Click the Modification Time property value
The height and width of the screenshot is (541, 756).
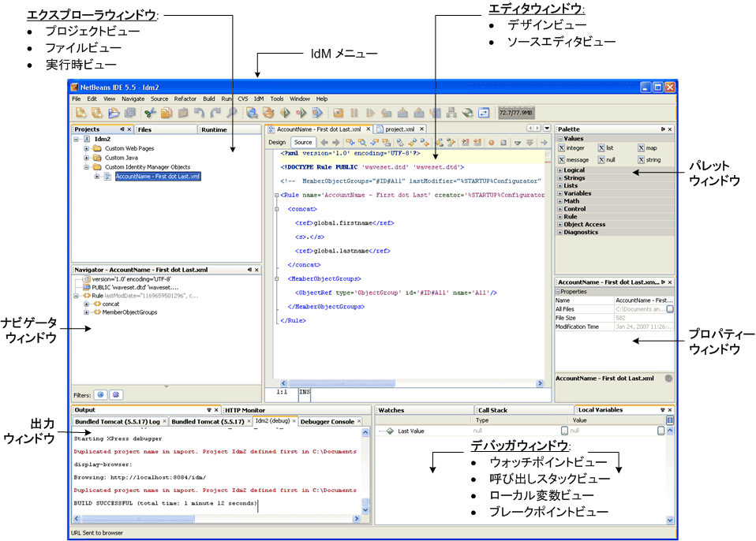644,326
